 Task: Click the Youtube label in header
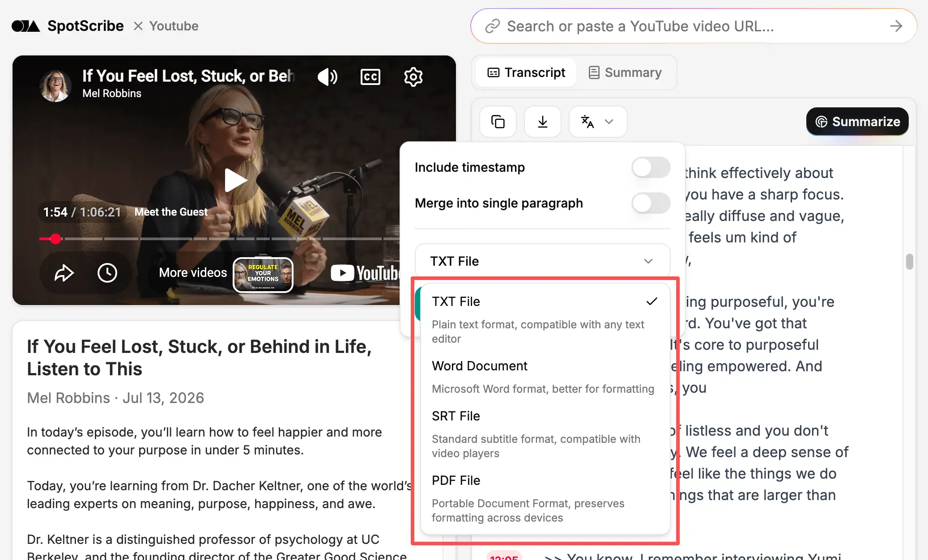pyautogui.click(x=174, y=26)
